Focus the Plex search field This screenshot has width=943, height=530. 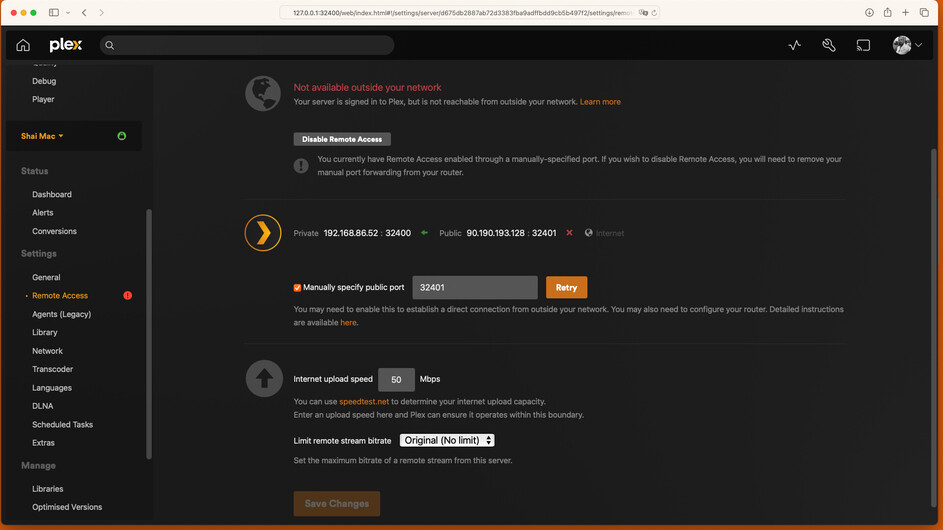coord(247,45)
